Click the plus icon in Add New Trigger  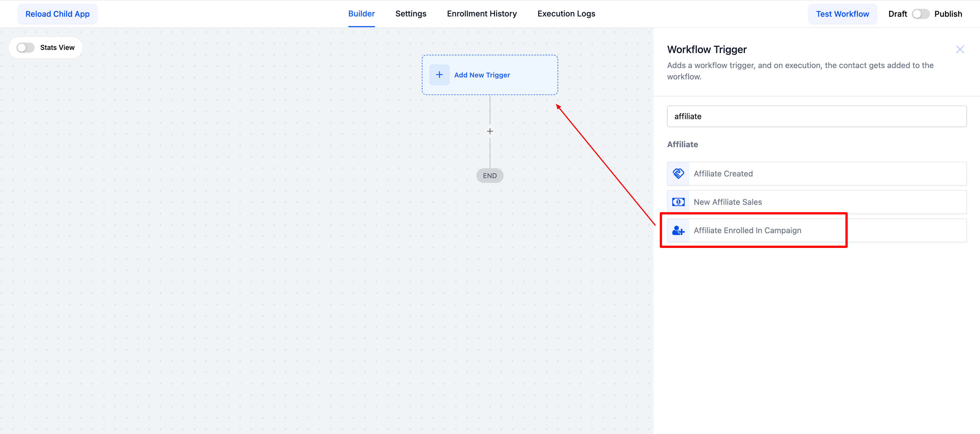[x=439, y=75]
